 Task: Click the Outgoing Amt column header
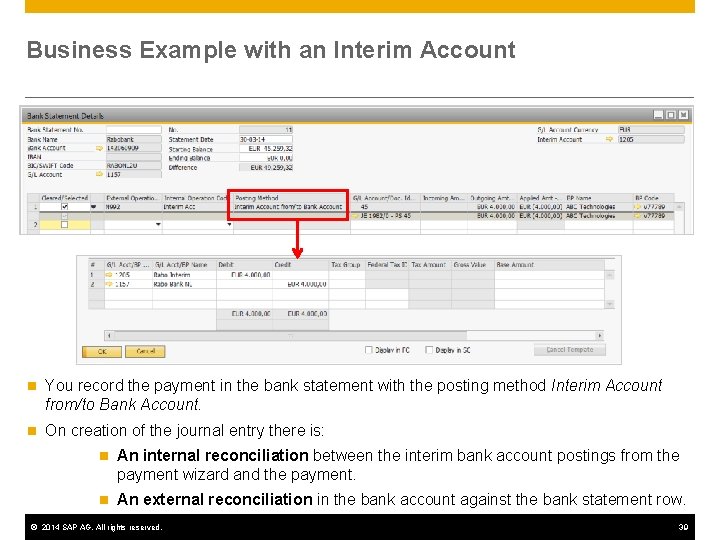tap(492, 198)
